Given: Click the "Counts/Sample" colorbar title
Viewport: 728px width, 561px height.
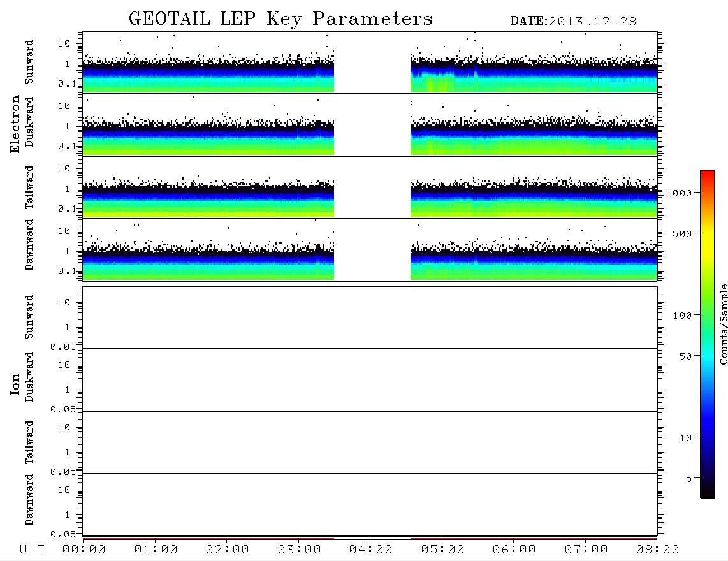Looking at the screenshot, I should (724, 324).
